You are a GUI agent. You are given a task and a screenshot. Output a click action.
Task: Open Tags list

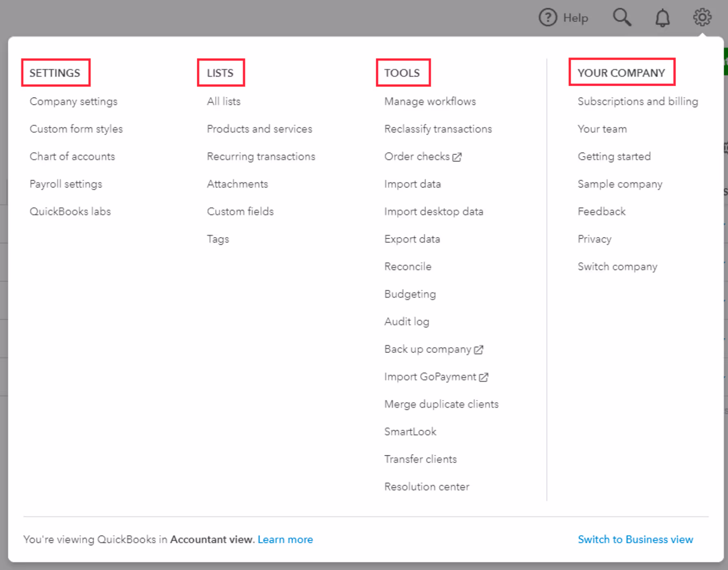(218, 239)
